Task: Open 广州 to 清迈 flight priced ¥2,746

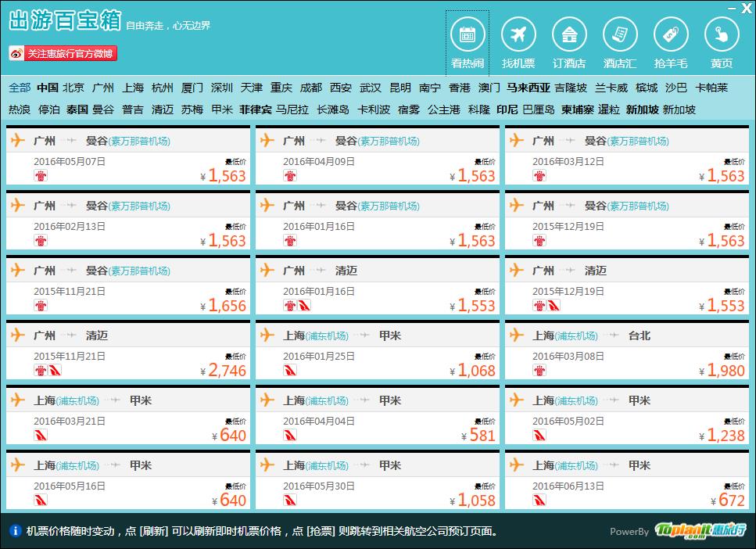Action: pos(128,350)
